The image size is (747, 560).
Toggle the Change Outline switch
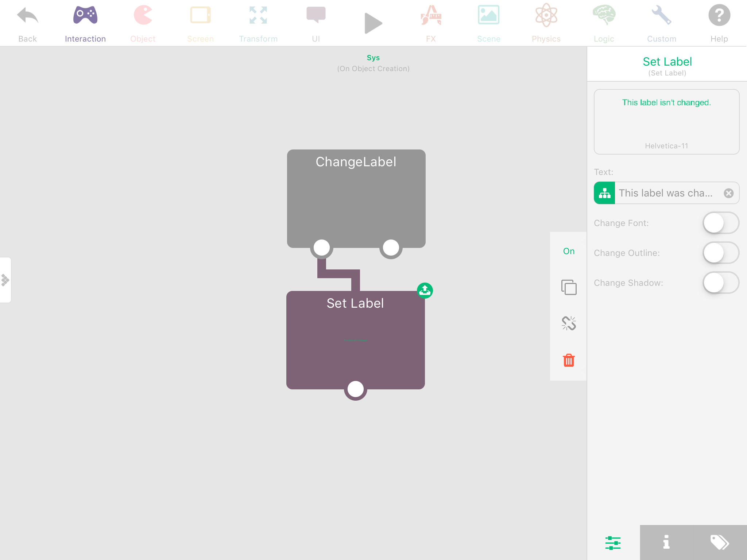pos(720,253)
